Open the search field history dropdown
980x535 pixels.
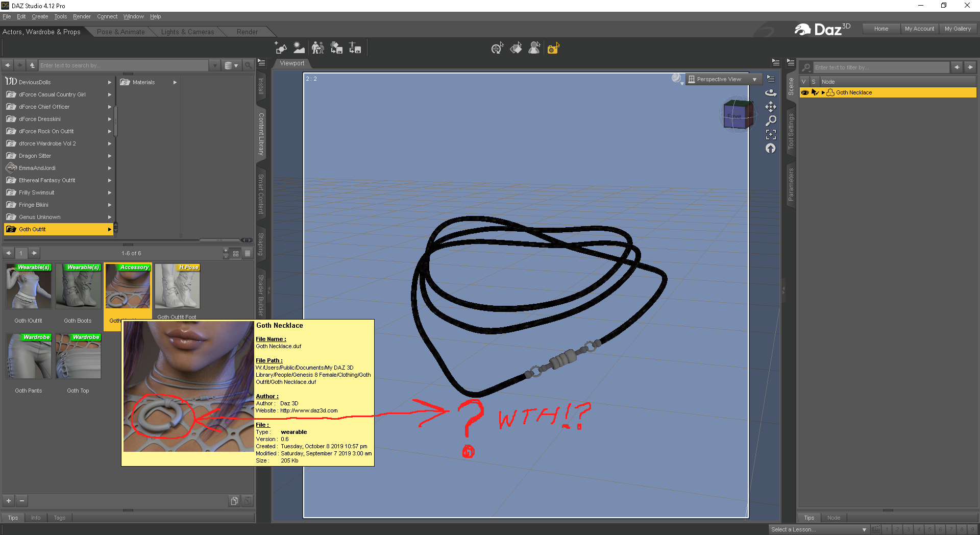(215, 65)
